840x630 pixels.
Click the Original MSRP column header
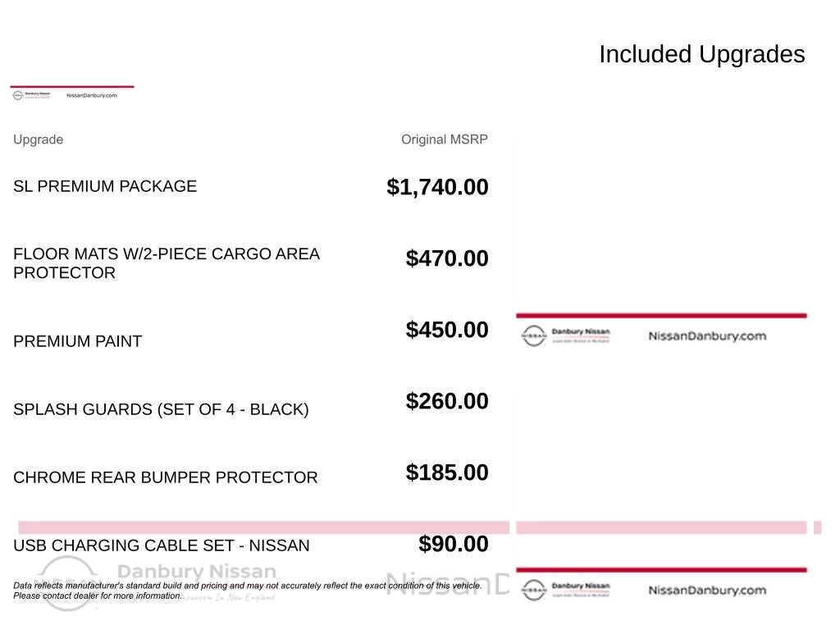click(x=444, y=139)
